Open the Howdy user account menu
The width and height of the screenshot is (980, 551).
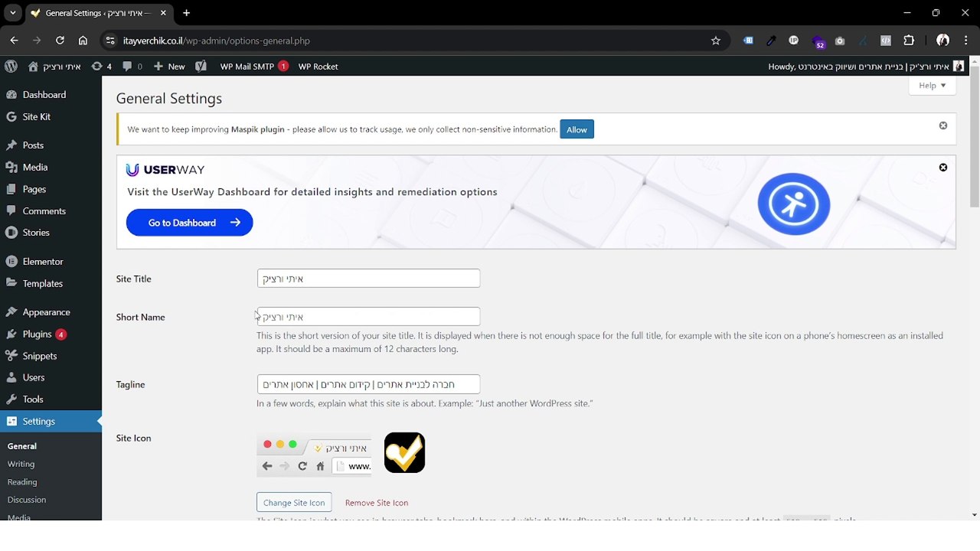click(x=866, y=67)
